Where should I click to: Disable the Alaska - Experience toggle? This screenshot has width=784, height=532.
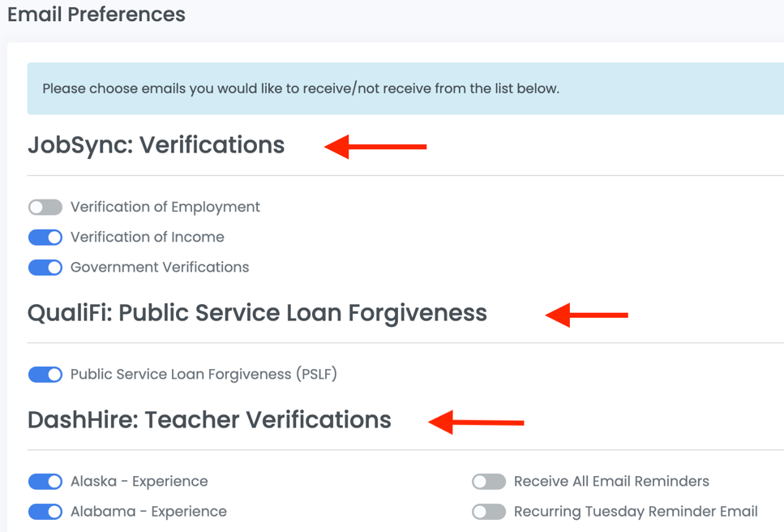45,482
